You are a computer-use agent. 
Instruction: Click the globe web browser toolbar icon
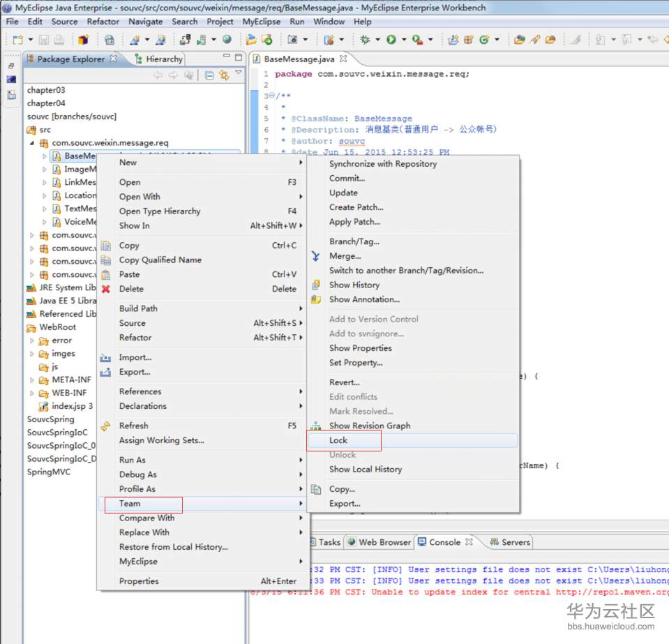227,40
